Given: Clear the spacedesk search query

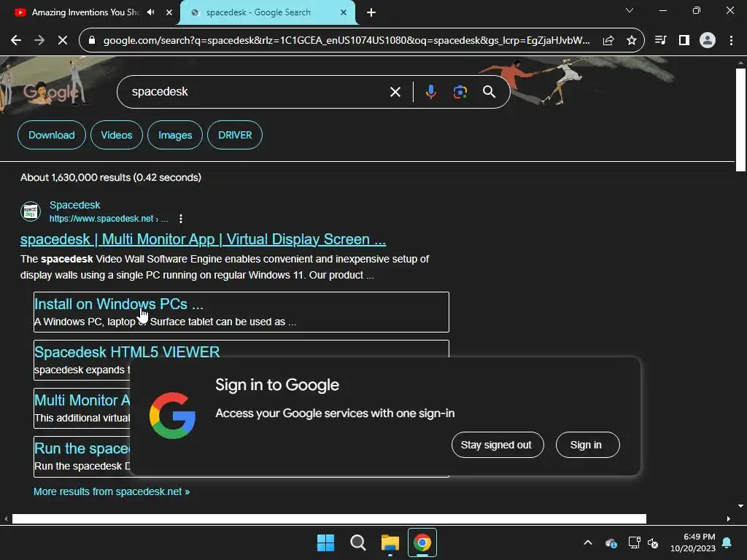Looking at the screenshot, I should click(x=395, y=92).
